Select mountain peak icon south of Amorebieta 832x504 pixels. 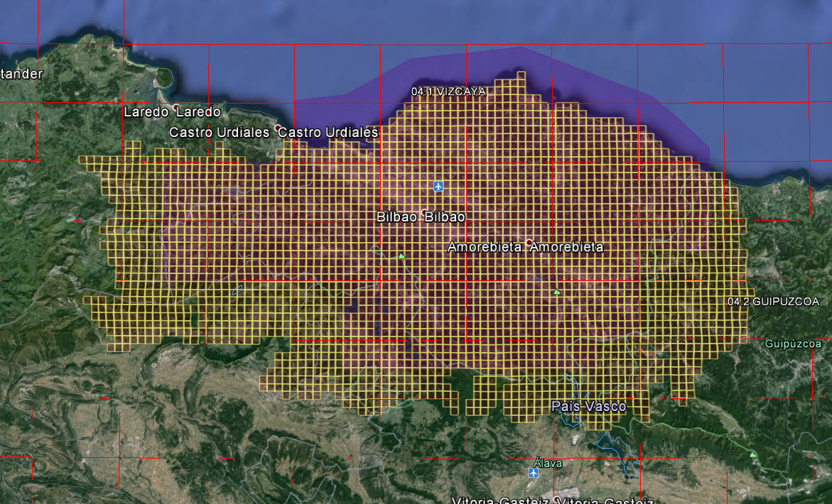556,292
